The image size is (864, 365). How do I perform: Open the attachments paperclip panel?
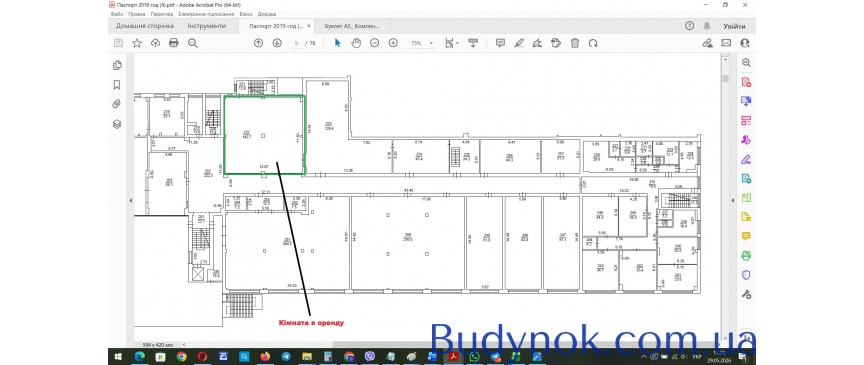click(x=117, y=104)
